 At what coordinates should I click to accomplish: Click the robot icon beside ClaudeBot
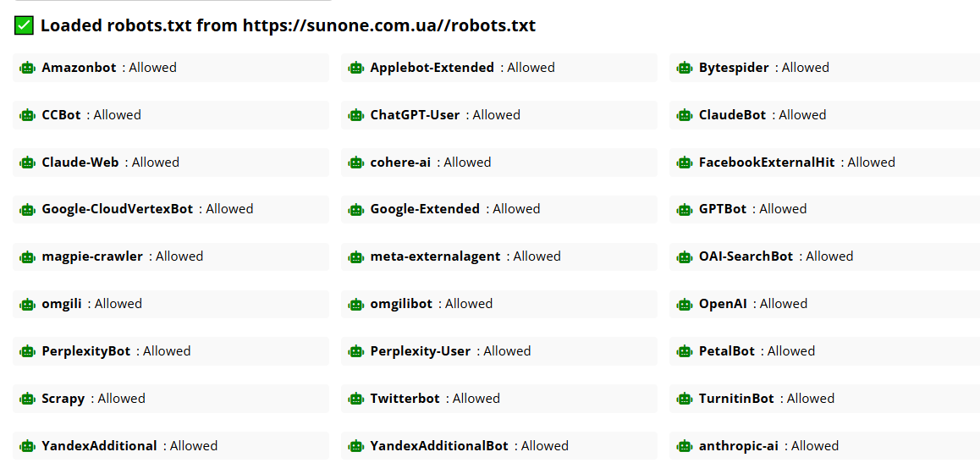point(685,115)
